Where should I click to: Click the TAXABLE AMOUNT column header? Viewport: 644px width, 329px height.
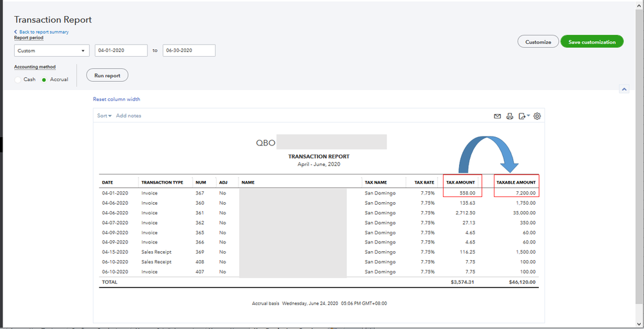516,182
